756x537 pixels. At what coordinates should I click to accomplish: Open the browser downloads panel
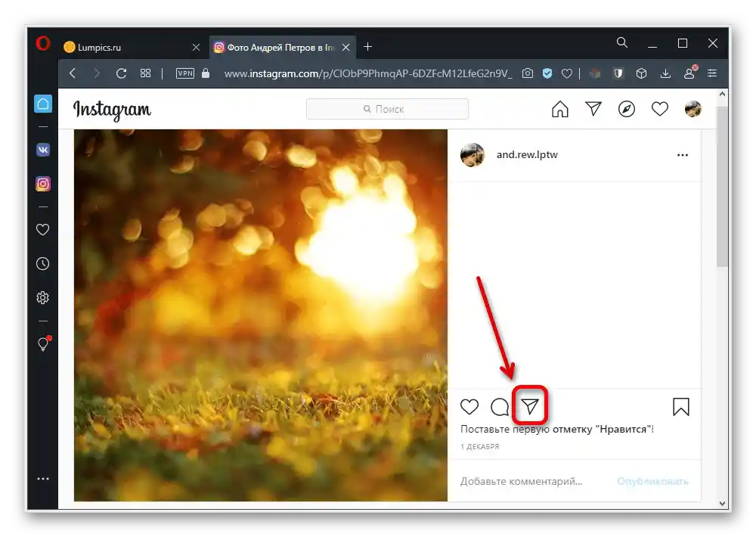[665, 73]
